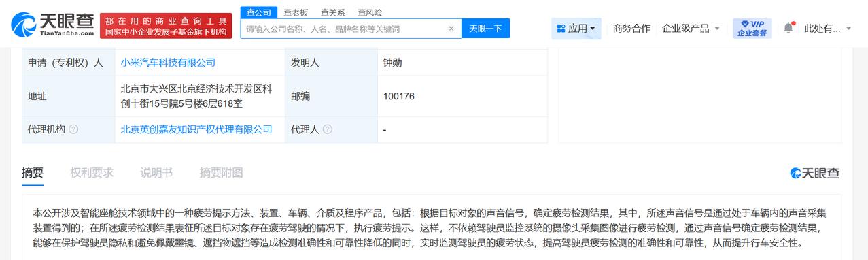Switch to the 说明书 tab
This screenshot has height=260, width=868.
pos(156,173)
